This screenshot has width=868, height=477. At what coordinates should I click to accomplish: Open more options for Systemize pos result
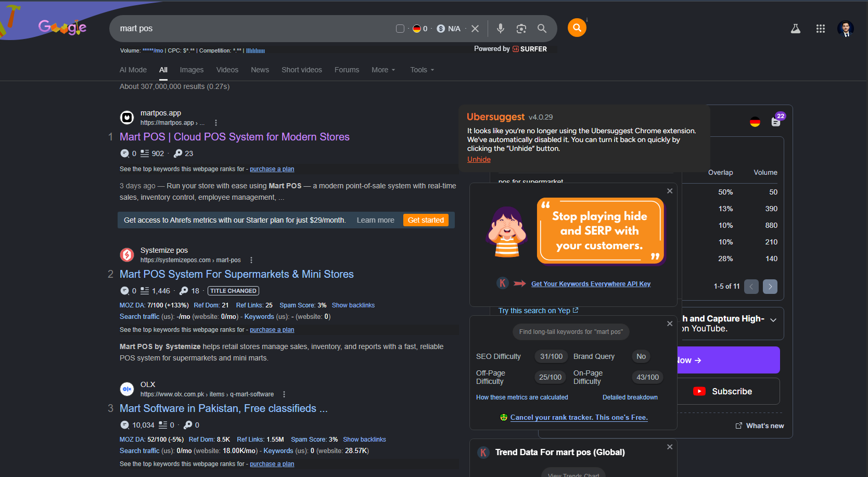(x=251, y=260)
